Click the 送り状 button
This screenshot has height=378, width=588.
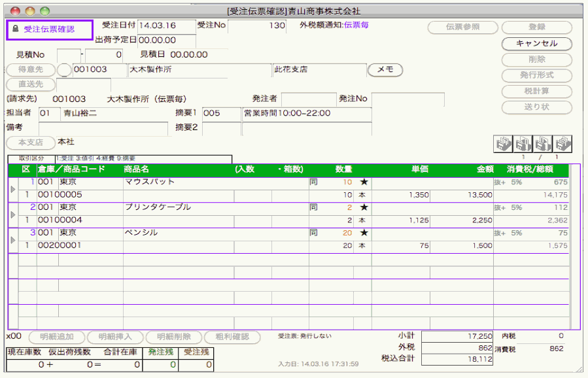(x=536, y=107)
